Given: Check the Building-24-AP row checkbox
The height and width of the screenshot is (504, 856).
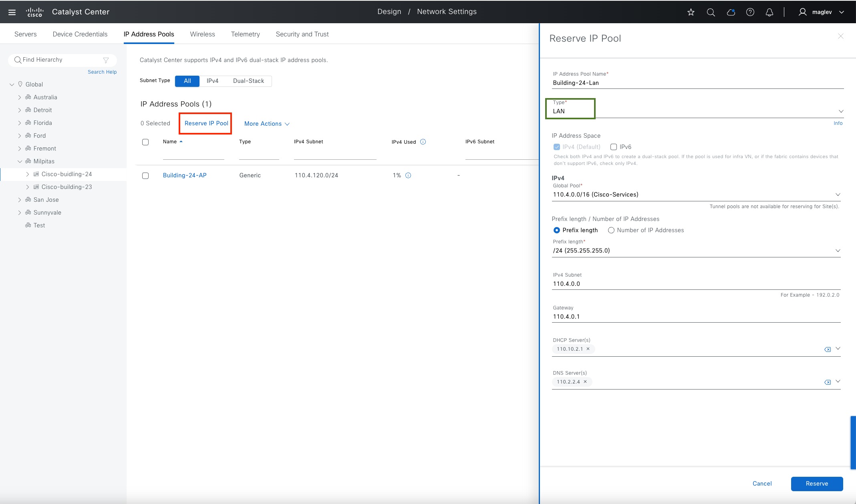Looking at the screenshot, I should (x=145, y=176).
